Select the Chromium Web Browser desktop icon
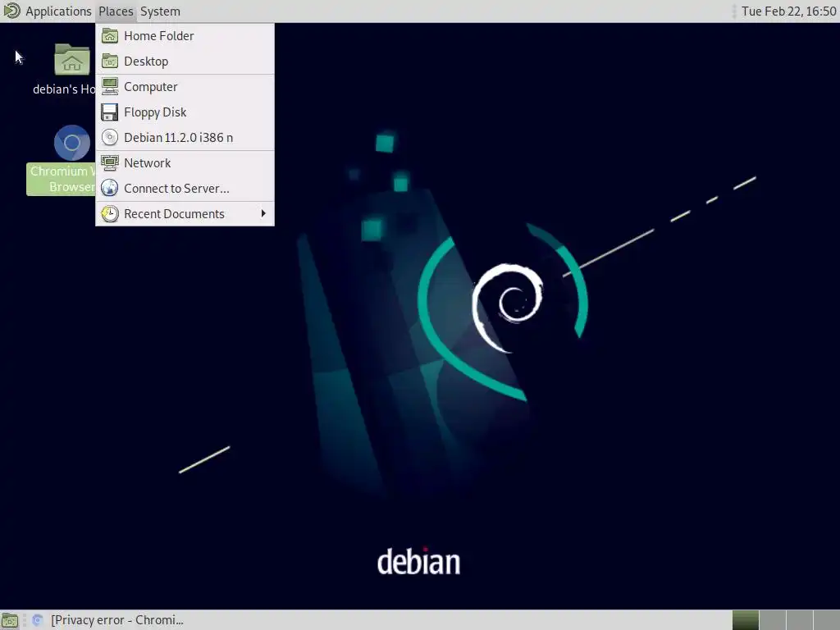This screenshot has width=840, height=630. (x=72, y=143)
